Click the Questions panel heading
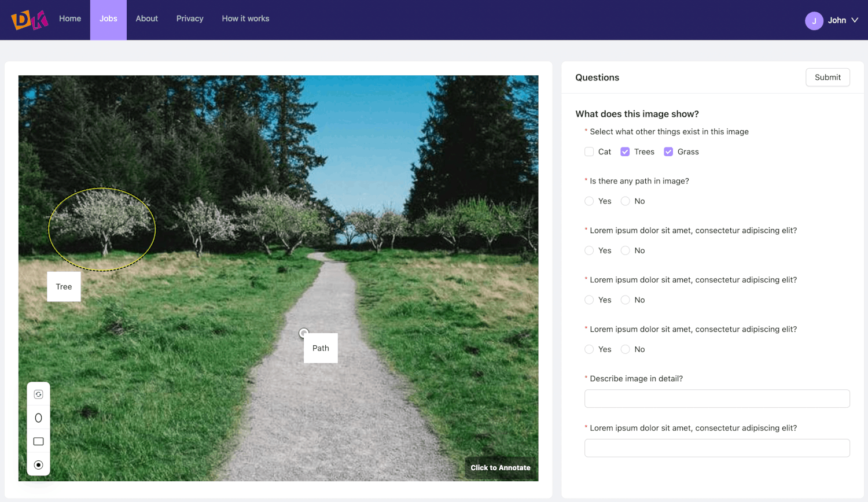Viewport: 868px width, 502px height. click(x=597, y=77)
